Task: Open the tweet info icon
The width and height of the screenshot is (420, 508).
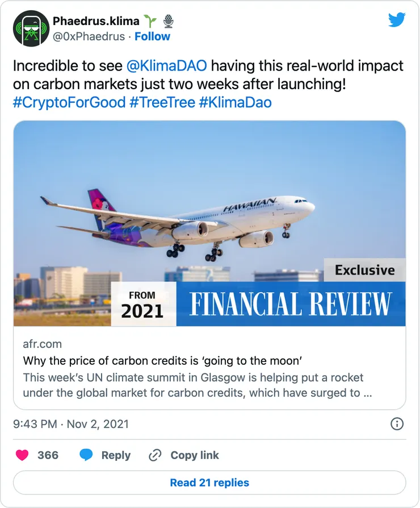Action: pyautogui.click(x=397, y=424)
